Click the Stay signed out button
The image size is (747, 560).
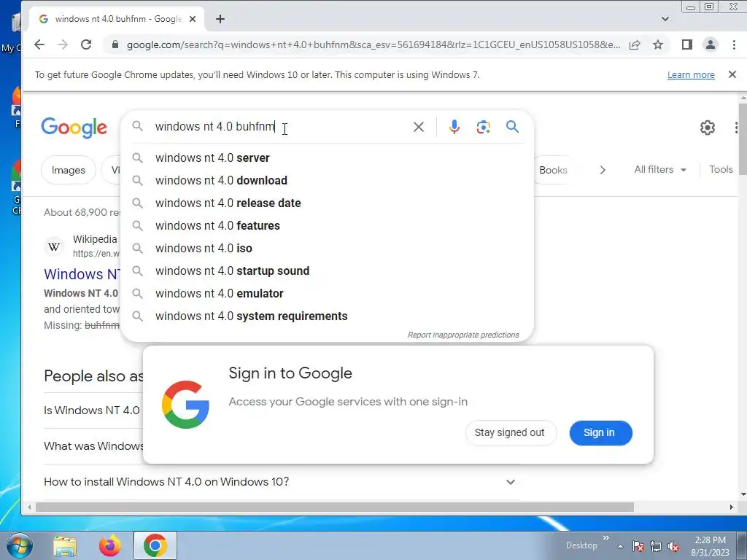click(511, 433)
